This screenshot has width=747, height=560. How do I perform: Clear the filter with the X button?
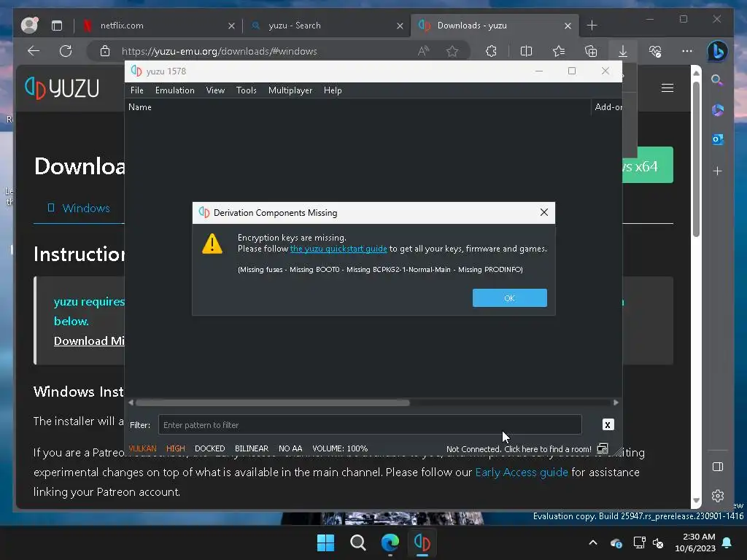coord(608,424)
